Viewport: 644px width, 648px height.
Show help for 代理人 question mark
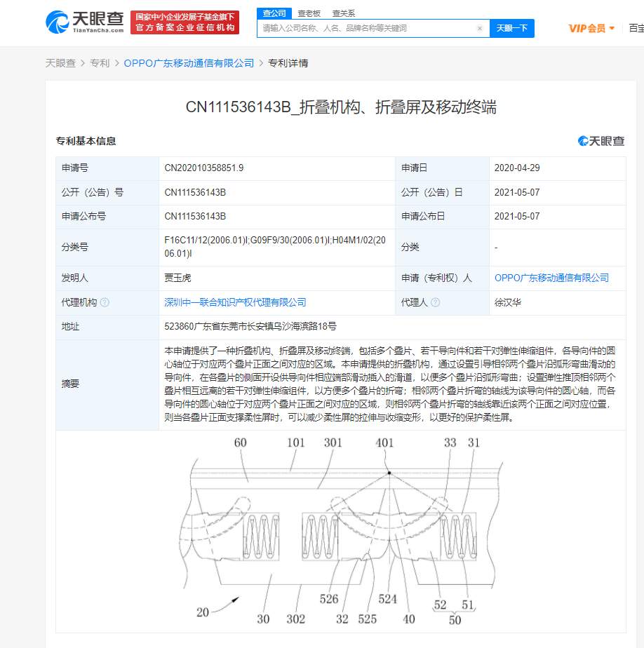point(435,302)
